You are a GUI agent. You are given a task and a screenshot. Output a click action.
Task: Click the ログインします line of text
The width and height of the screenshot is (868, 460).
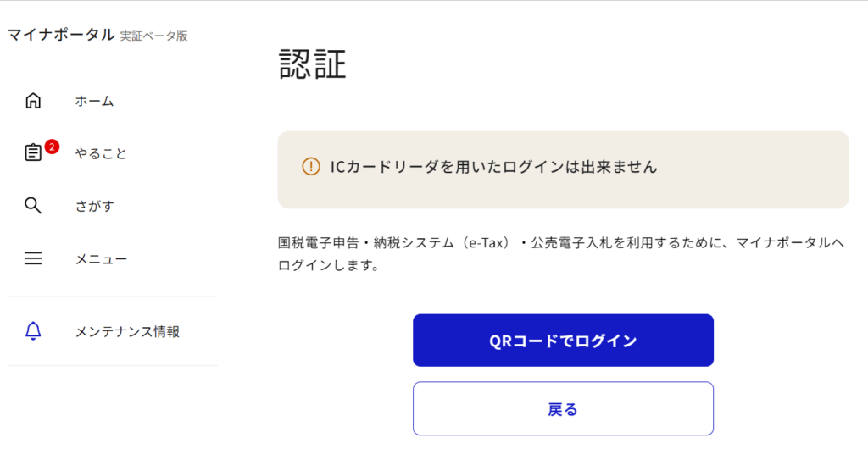click(x=327, y=266)
